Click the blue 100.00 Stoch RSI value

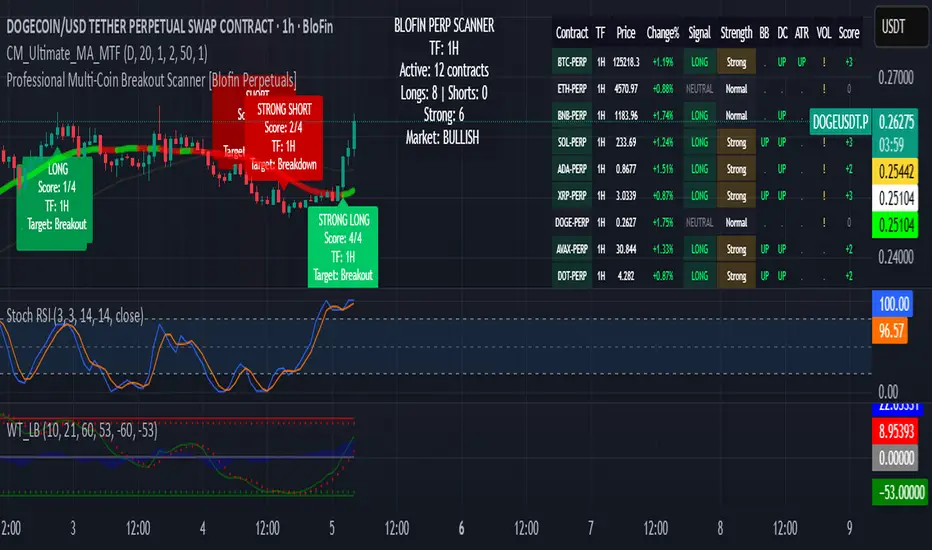(893, 304)
